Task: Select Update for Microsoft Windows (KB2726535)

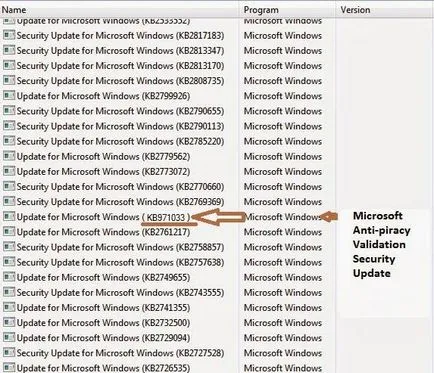Action: [x=103, y=368]
